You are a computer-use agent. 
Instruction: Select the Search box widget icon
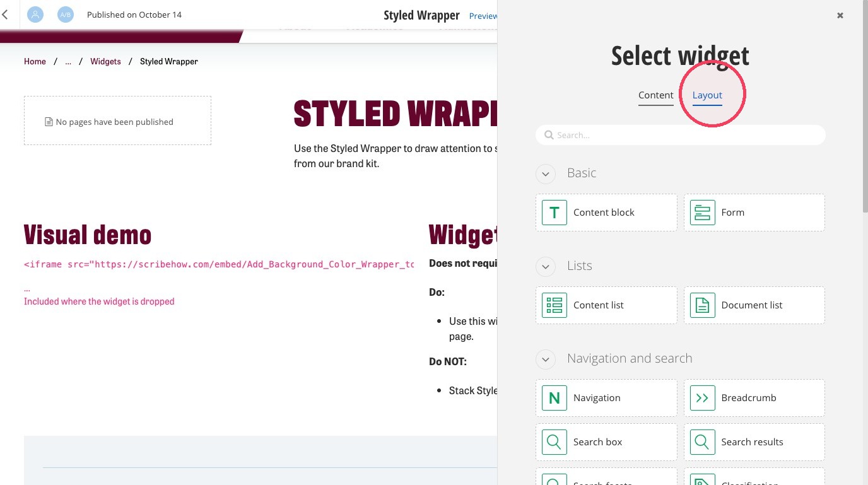tap(554, 442)
